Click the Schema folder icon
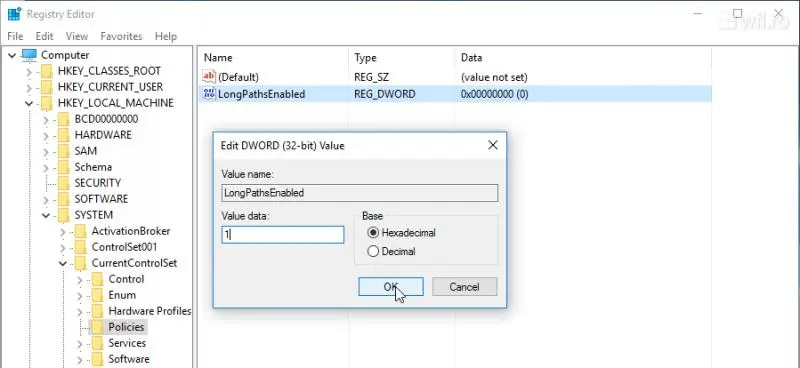The height and width of the screenshot is (368, 800). tap(63, 167)
